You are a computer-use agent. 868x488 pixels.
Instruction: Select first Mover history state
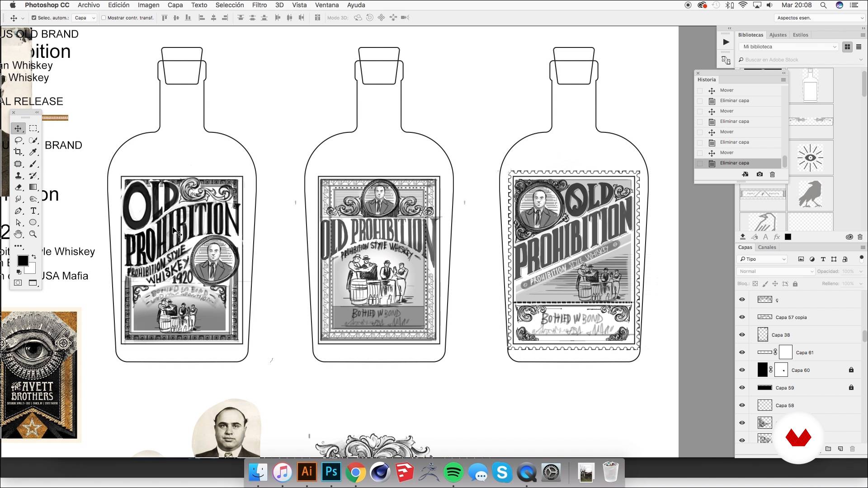738,90
